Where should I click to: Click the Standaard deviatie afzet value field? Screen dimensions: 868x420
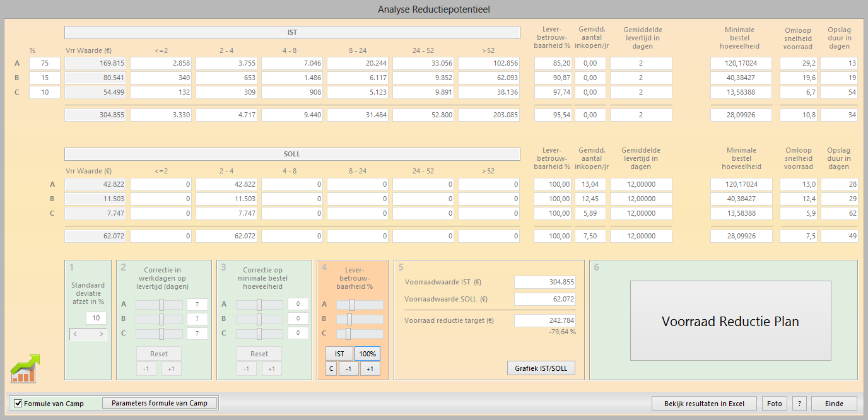[x=96, y=318]
